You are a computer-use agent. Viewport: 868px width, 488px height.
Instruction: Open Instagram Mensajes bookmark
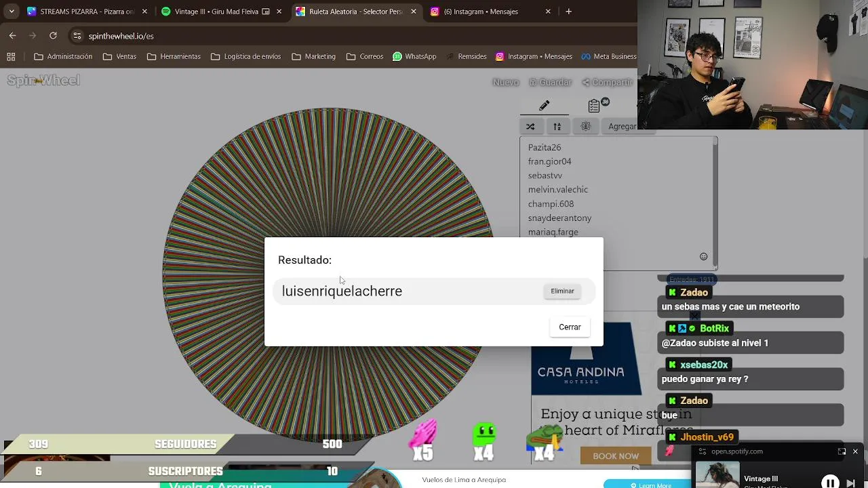click(534, 57)
